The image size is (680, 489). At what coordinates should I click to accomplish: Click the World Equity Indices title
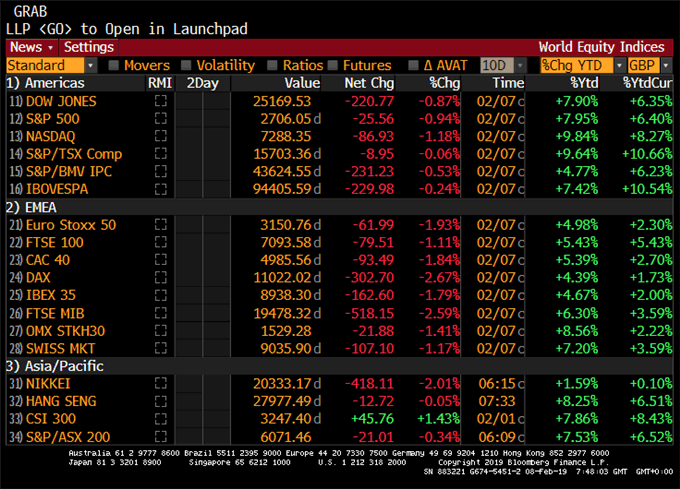(x=601, y=47)
